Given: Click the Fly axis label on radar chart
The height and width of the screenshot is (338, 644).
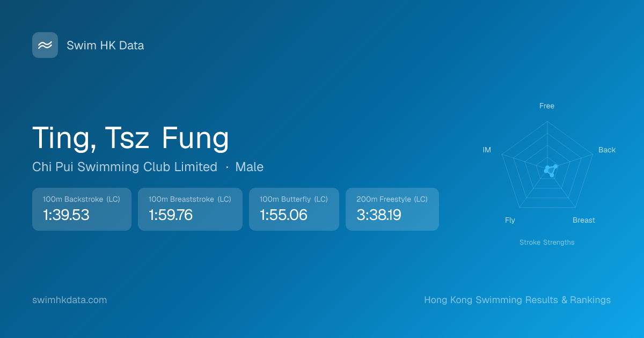Looking at the screenshot, I should (510, 221).
